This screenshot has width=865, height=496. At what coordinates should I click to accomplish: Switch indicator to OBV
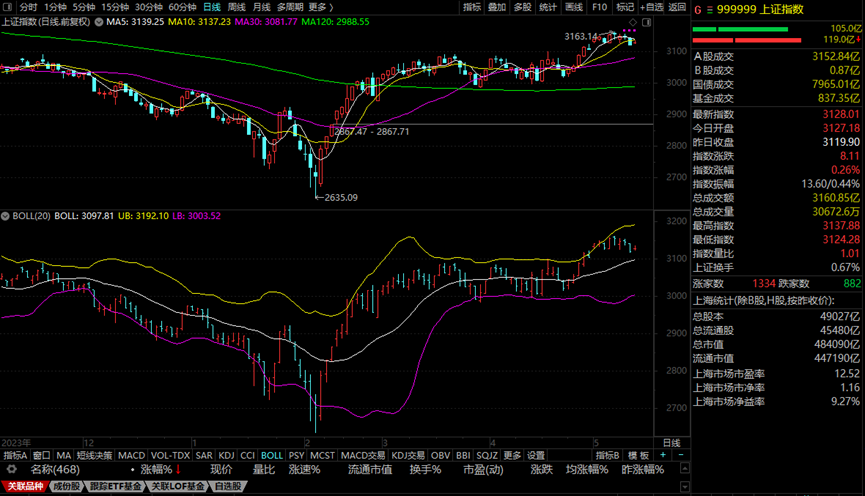[x=440, y=455]
